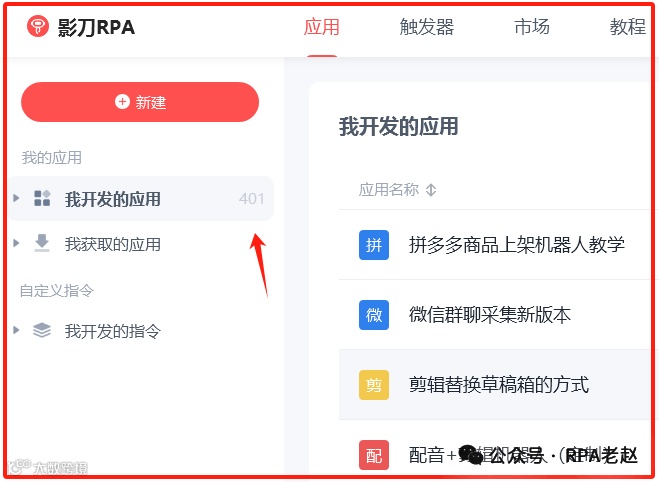
Task: Click the 自定义指令 section label
Action: point(57,290)
